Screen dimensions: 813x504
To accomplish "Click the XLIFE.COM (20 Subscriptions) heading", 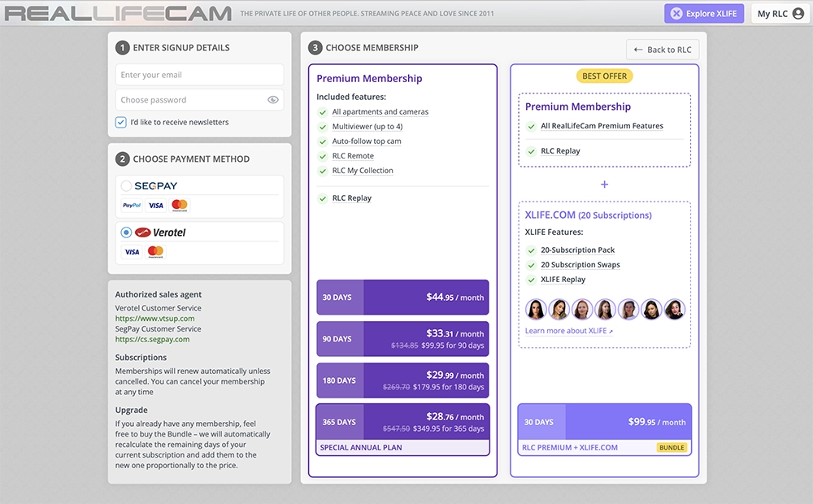I will (x=588, y=215).
